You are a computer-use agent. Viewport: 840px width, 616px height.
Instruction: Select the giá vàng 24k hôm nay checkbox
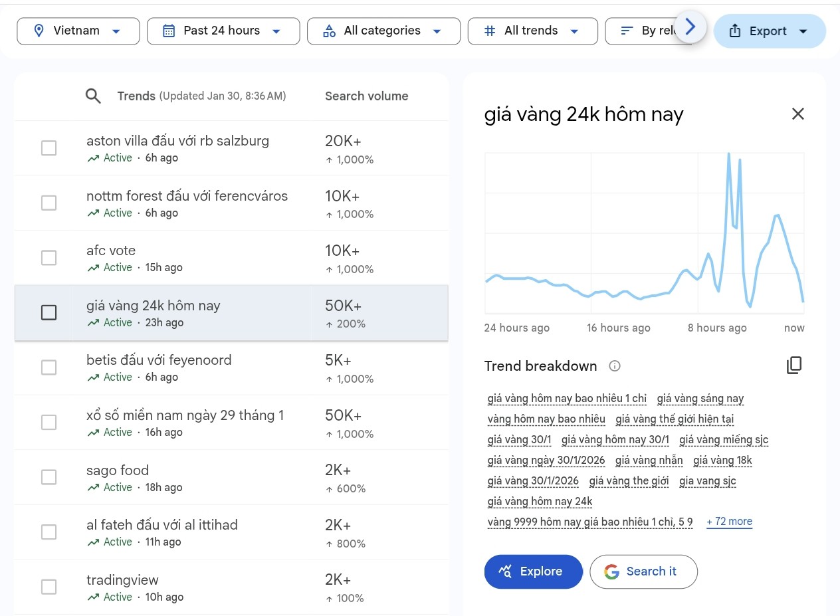[49, 312]
